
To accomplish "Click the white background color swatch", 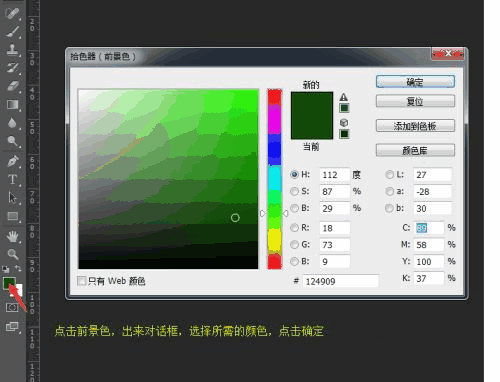I will (18, 291).
